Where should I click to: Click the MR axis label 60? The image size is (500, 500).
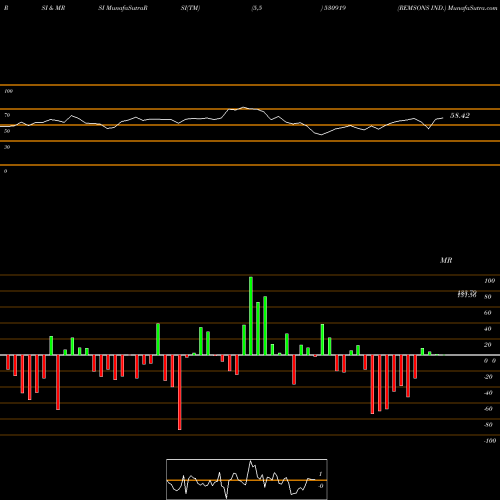[x=488, y=313]
